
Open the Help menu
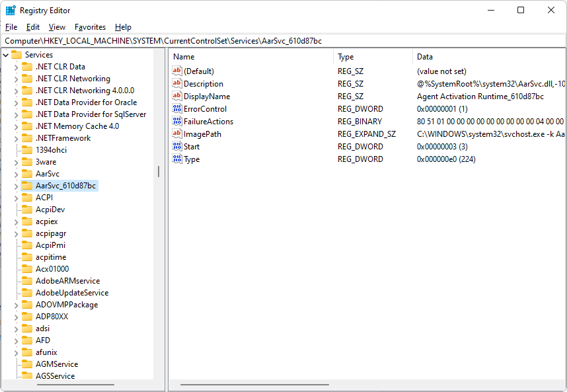pos(123,27)
